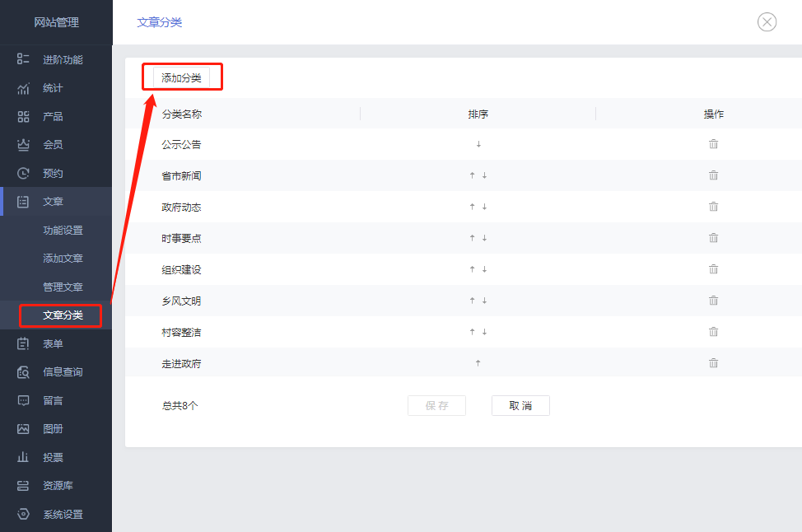
Task: Click the 添加分类 button
Action: pyautogui.click(x=182, y=77)
